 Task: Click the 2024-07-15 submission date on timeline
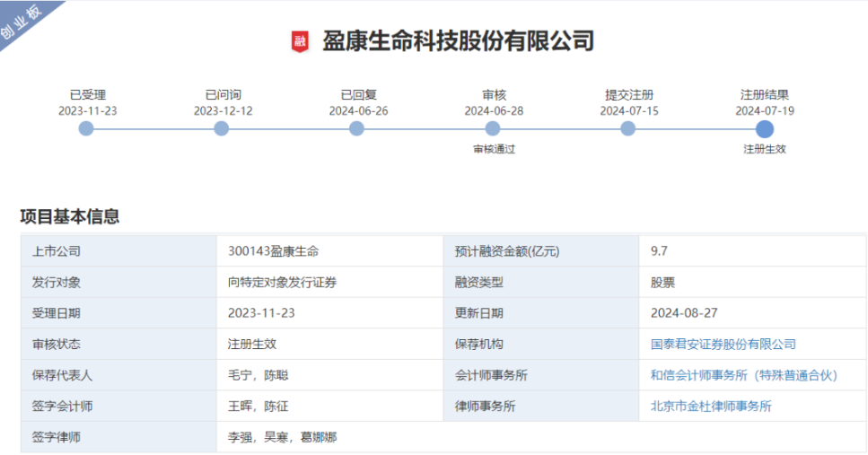pos(629,110)
